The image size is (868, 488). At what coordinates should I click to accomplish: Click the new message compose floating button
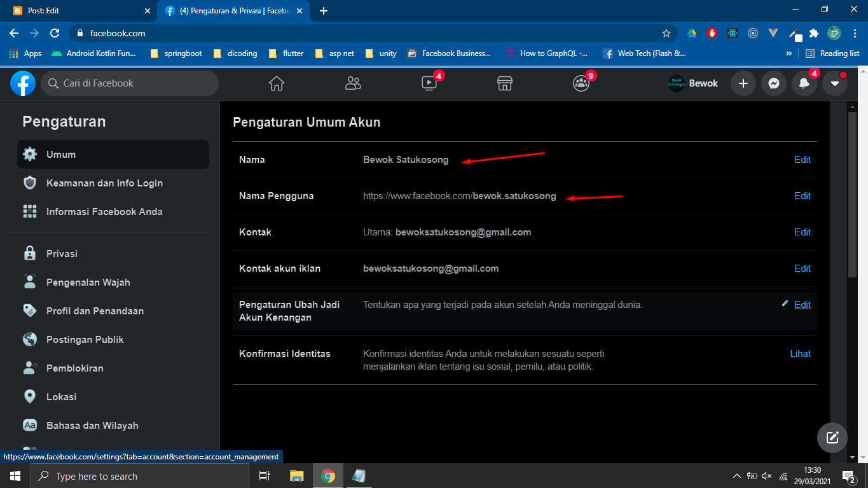pyautogui.click(x=832, y=438)
